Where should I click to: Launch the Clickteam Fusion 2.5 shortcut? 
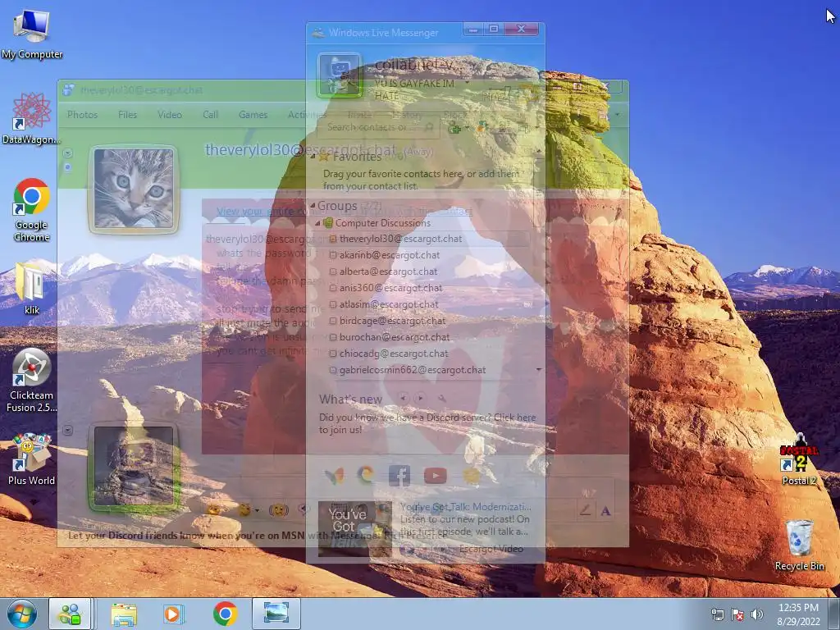pyautogui.click(x=32, y=381)
